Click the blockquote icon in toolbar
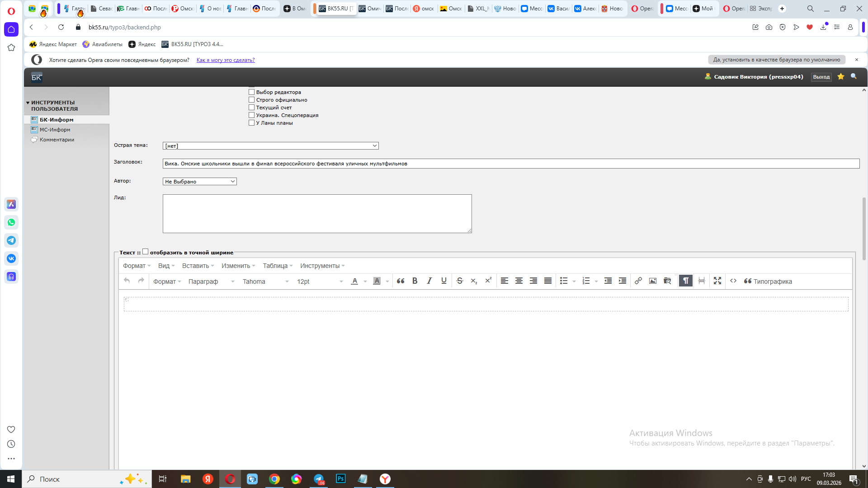The image size is (868, 488). (401, 281)
